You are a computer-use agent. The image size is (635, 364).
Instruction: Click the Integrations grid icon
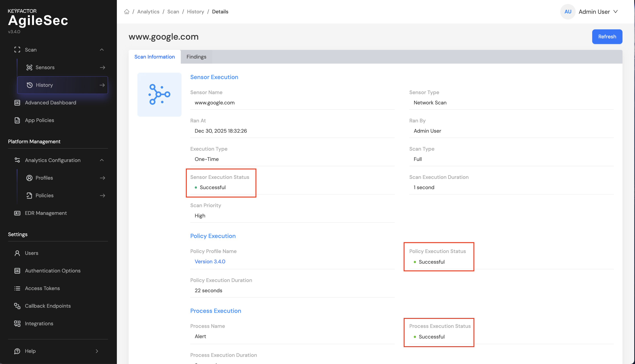(x=17, y=324)
